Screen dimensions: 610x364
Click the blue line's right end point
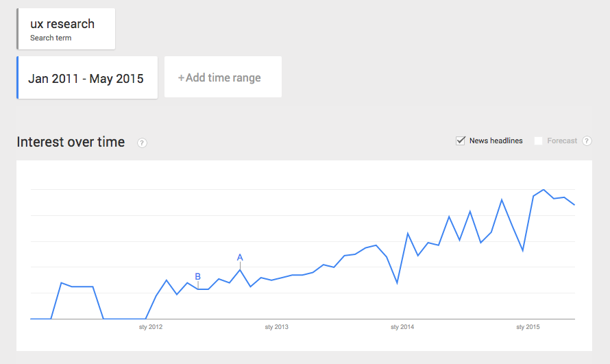point(574,205)
